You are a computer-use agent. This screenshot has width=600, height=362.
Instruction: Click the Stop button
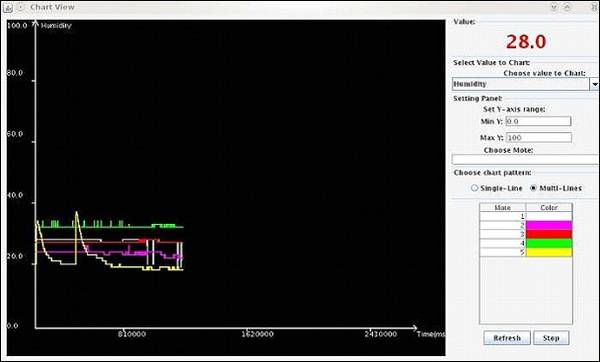[551, 338]
